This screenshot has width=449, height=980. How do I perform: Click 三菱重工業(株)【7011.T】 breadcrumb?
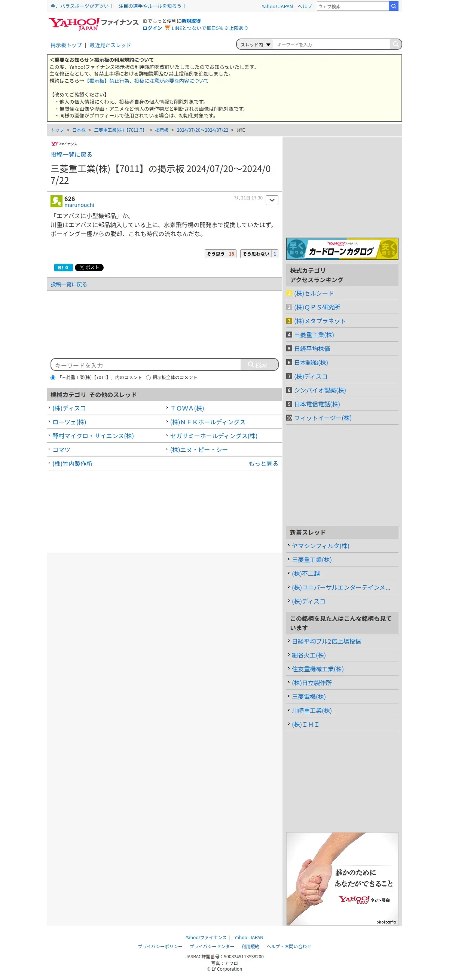pos(120,130)
